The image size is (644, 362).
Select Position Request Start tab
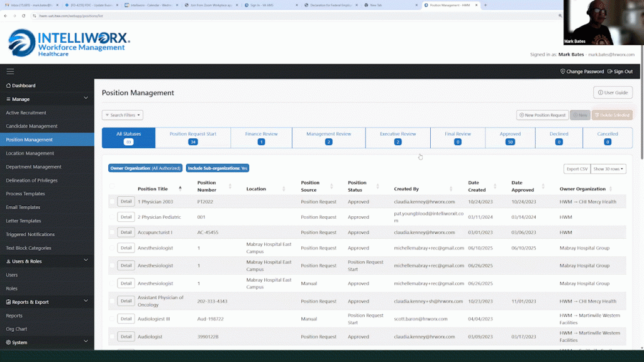coord(192,138)
